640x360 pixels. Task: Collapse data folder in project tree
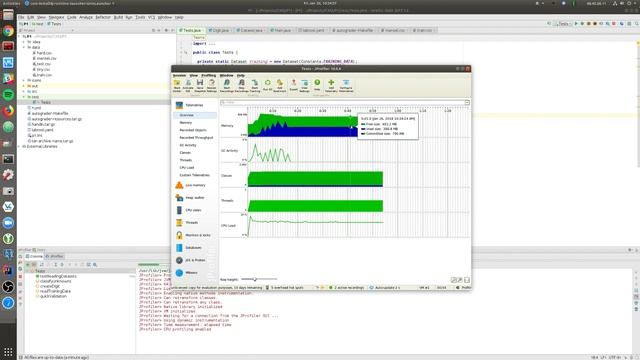(x=24, y=47)
